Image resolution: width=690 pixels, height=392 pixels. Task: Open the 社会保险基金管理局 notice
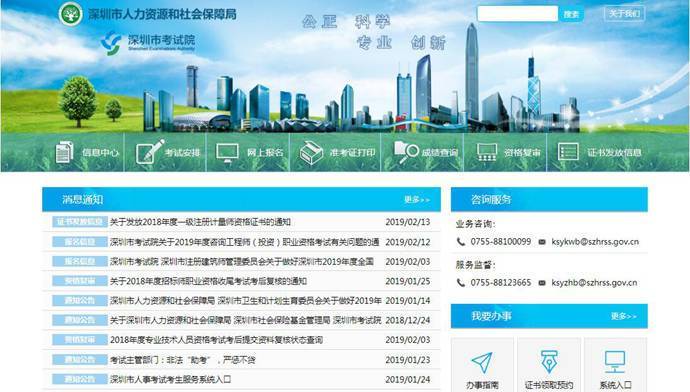[x=246, y=320]
